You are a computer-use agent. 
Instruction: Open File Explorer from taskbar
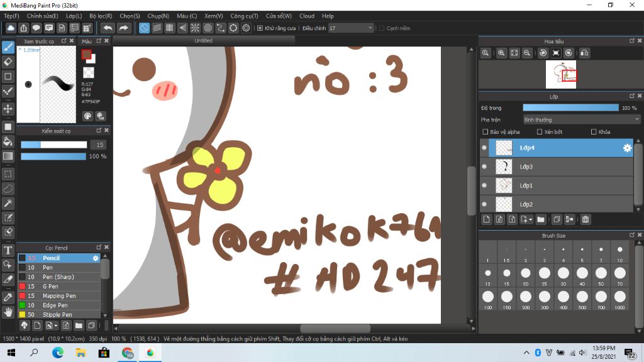click(81, 353)
